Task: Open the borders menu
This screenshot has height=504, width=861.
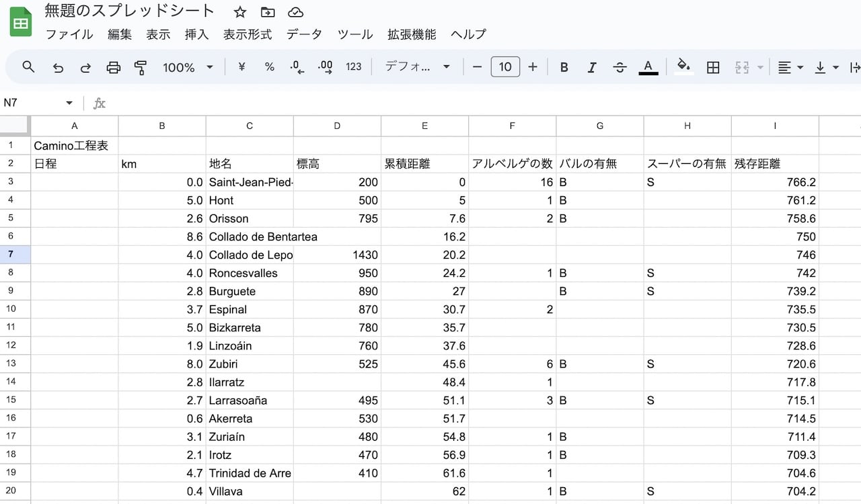Action: (x=713, y=67)
